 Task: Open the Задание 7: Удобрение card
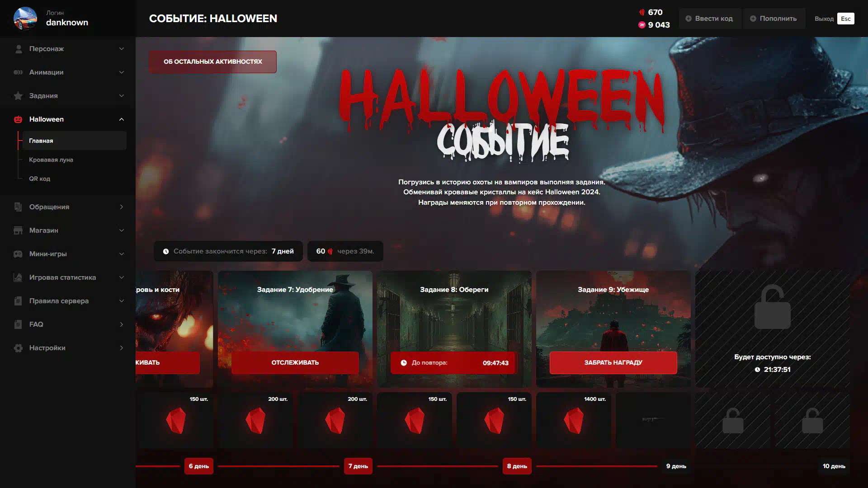pyautogui.click(x=295, y=329)
